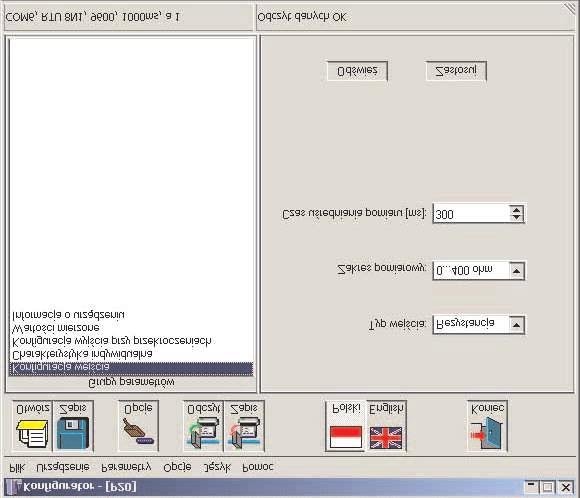Exit the program via the Koniec door icon

pyautogui.click(x=488, y=426)
